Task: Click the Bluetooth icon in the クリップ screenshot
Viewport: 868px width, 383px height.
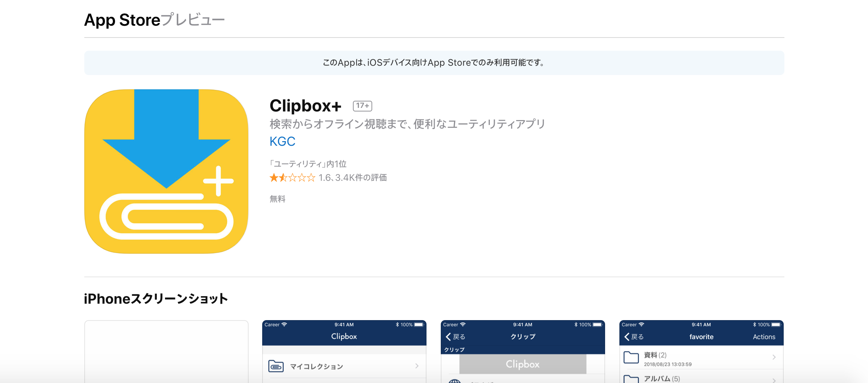Action: coord(576,324)
